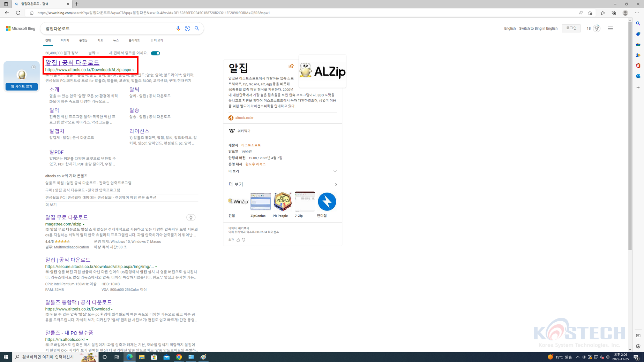Screen dimensions: 644x362
Task: Click plus icon to customize Edge sidebar
Action: click(x=638, y=88)
